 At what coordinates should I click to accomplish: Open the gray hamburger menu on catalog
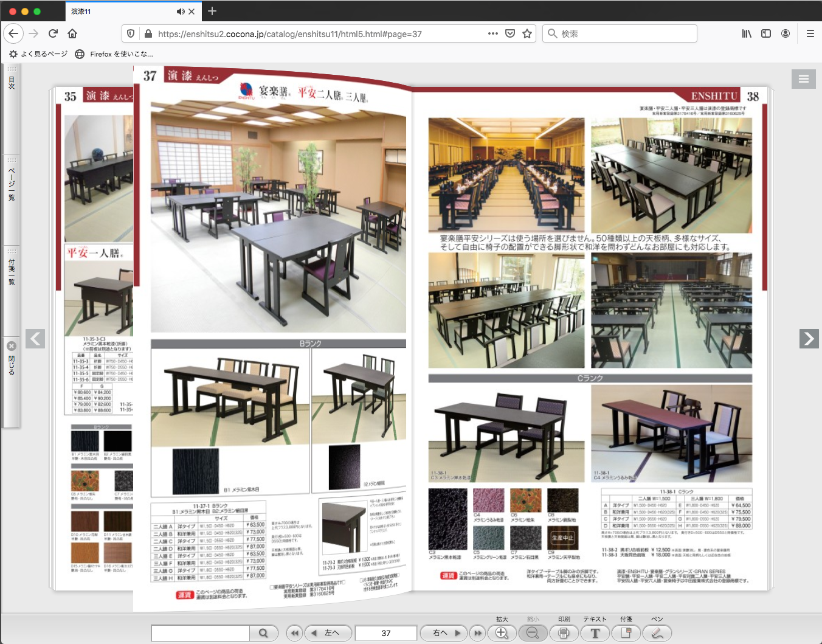(x=803, y=78)
